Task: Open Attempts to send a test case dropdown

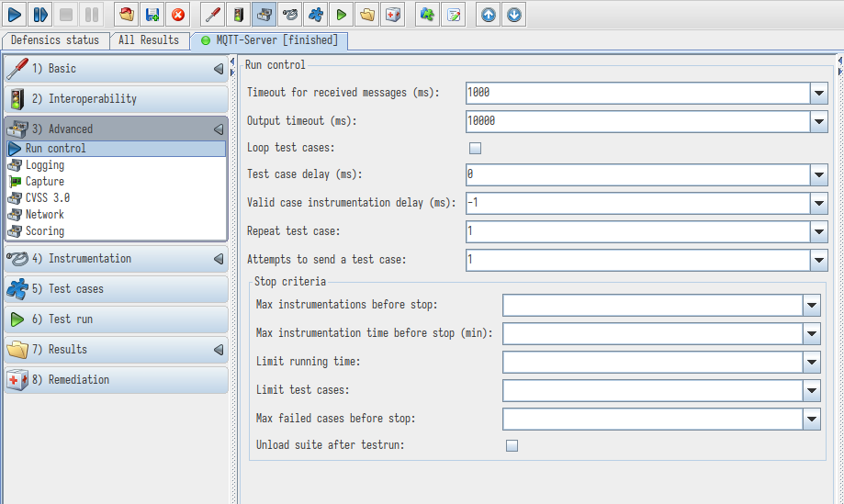Action: (818, 261)
